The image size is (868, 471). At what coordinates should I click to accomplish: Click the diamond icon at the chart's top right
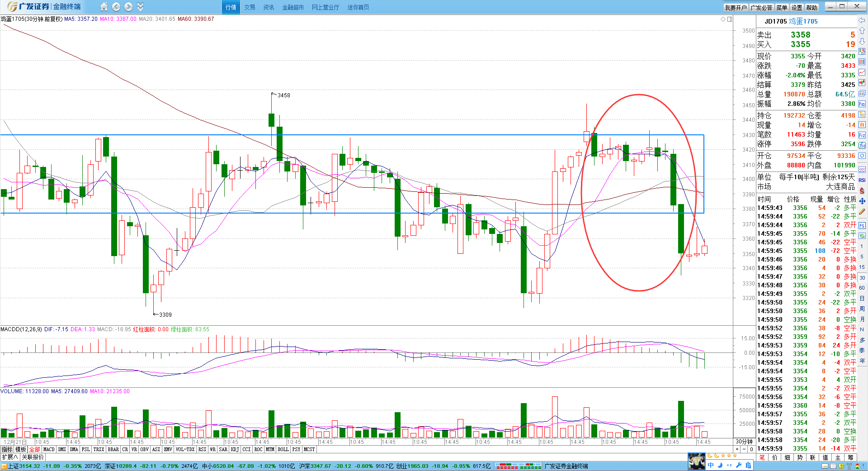723,19
